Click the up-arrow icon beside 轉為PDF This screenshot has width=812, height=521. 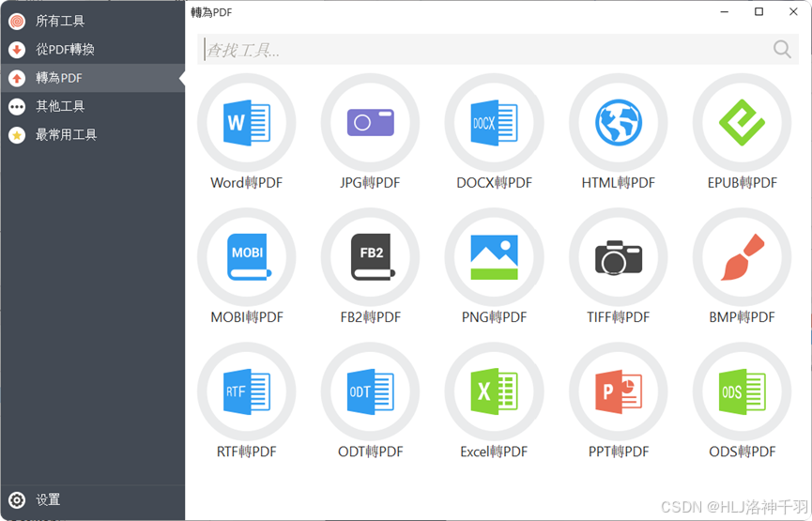click(x=17, y=78)
